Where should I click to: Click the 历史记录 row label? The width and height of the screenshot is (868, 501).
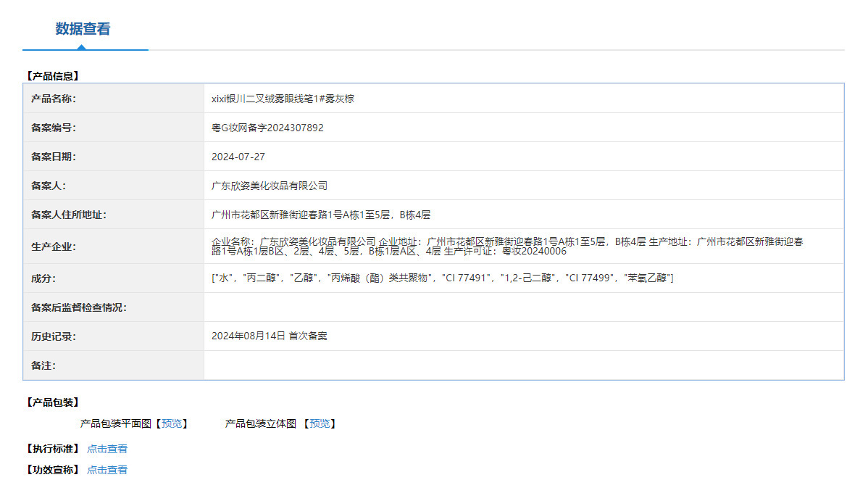[53, 336]
